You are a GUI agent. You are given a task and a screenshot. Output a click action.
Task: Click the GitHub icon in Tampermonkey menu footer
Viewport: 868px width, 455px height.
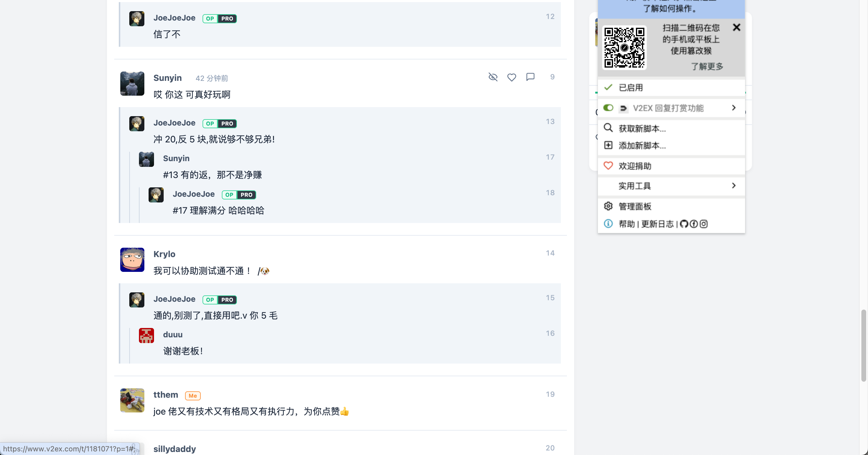(684, 224)
